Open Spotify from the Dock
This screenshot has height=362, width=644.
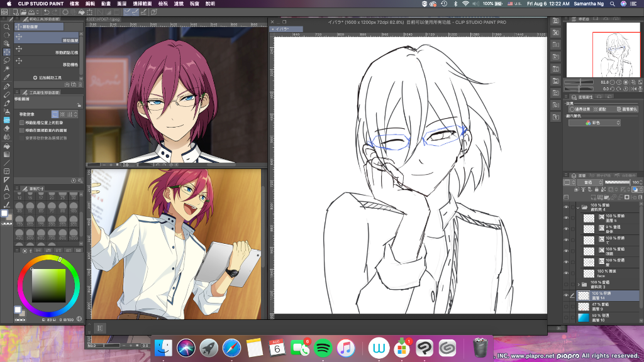click(323, 348)
